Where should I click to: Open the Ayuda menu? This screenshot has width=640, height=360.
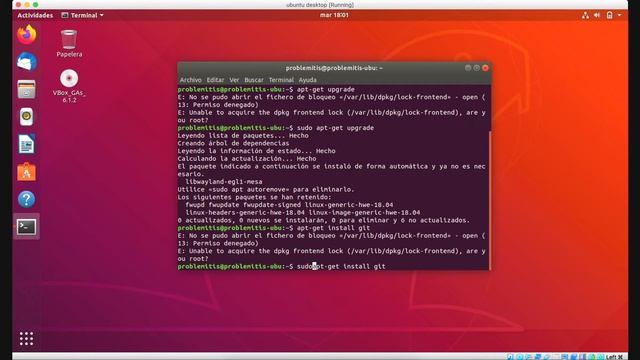click(x=307, y=80)
